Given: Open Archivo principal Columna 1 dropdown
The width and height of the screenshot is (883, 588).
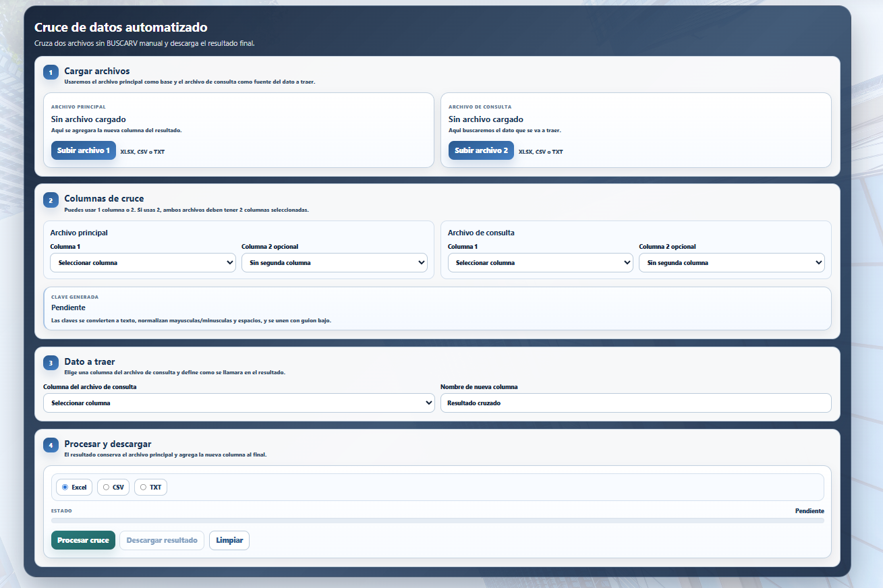Looking at the screenshot, I should tap(143, 263).
